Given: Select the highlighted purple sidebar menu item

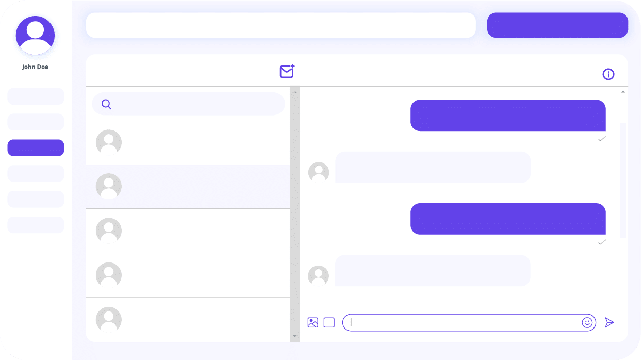Looking at the screenshot, I should pos(36,147).
